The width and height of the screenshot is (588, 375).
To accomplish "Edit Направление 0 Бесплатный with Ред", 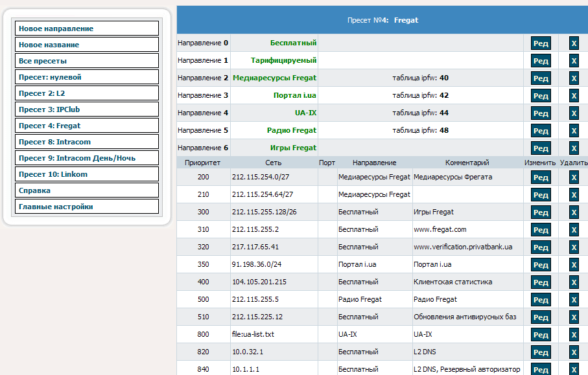I will [x=541, y=43].
